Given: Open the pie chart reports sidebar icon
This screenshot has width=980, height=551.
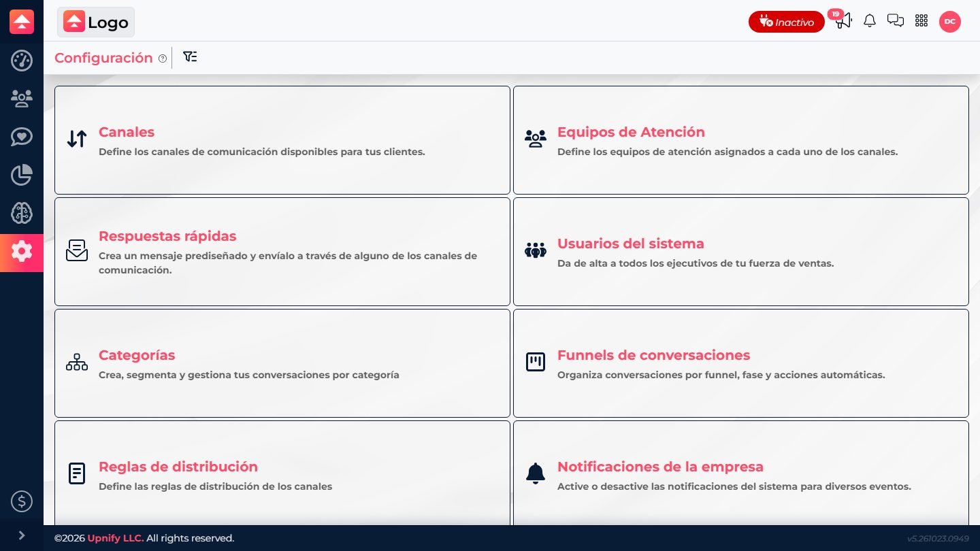Looking at the screenshot, I should pyautogui.click(x=22, y=175).
